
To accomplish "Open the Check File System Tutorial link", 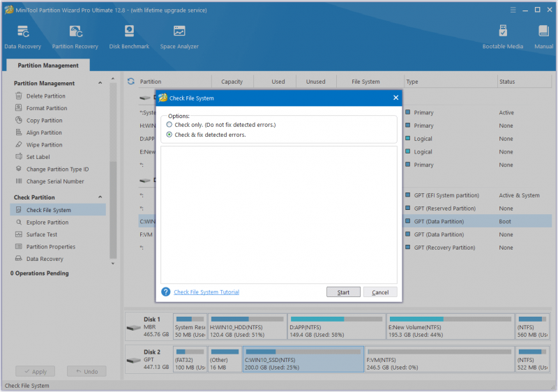I will (206, 292).
